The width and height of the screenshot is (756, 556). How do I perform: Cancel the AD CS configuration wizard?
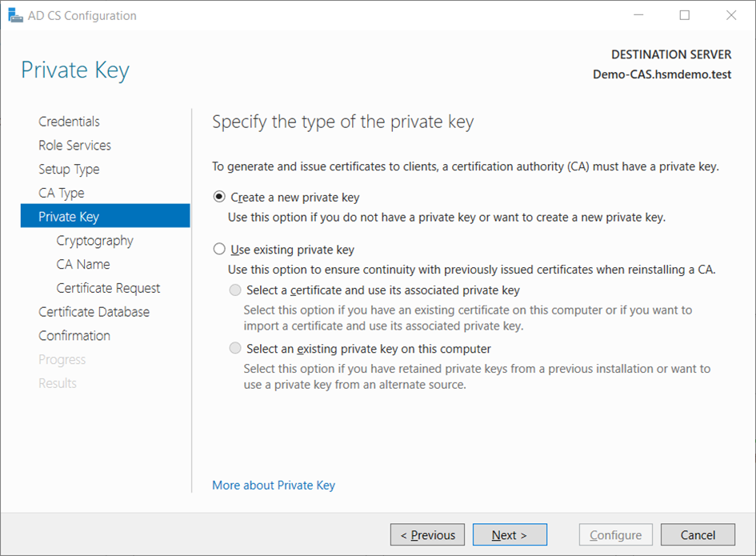pos(698,535)
